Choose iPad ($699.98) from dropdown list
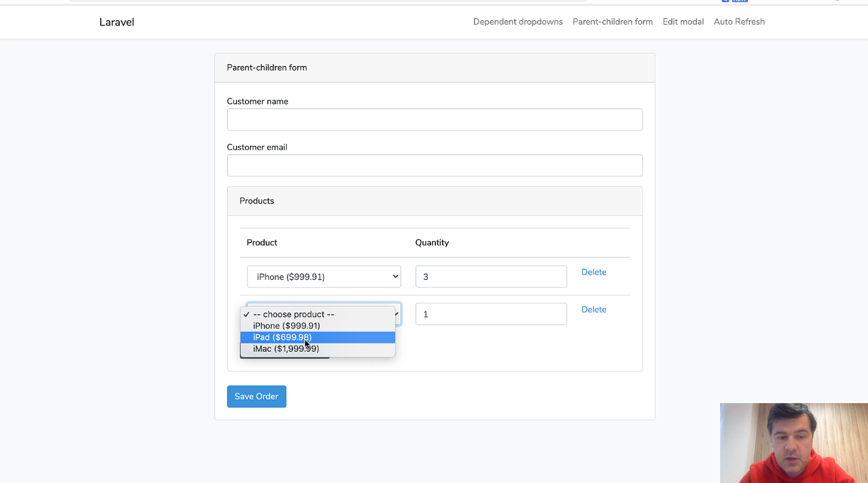The width and height of the screenshot is (868, 483). pyautogui.click(x=317, y=337)
